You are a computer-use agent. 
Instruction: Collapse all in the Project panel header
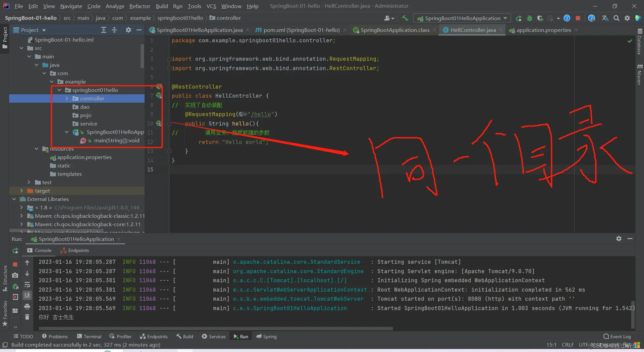[x=114, y=30]
